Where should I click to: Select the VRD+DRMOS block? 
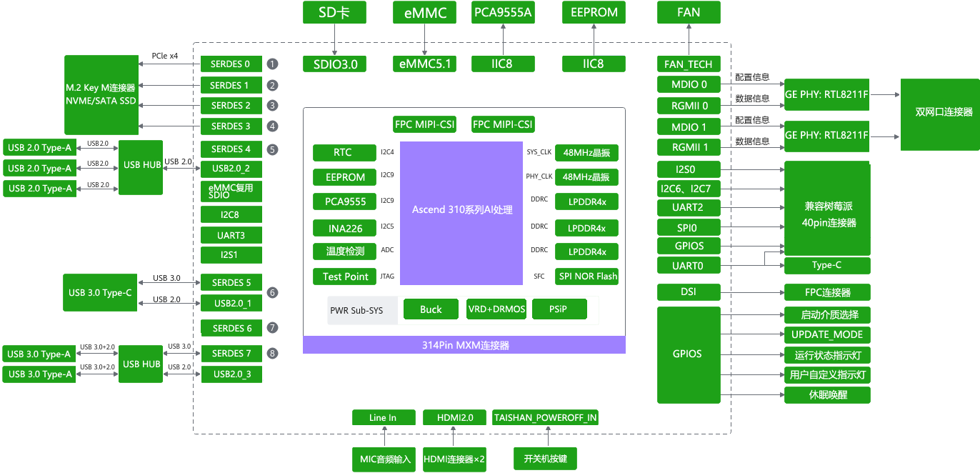point(496,309)
